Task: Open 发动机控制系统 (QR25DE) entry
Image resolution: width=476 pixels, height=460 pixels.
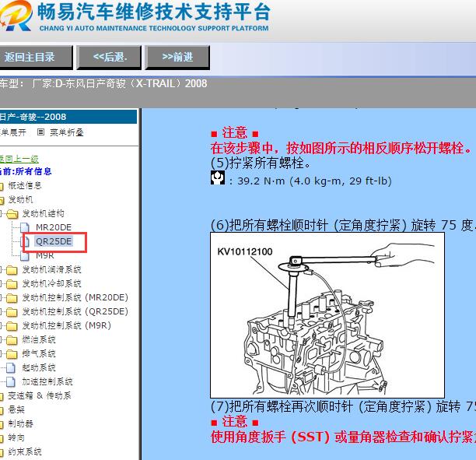Action: click(75, 312)
